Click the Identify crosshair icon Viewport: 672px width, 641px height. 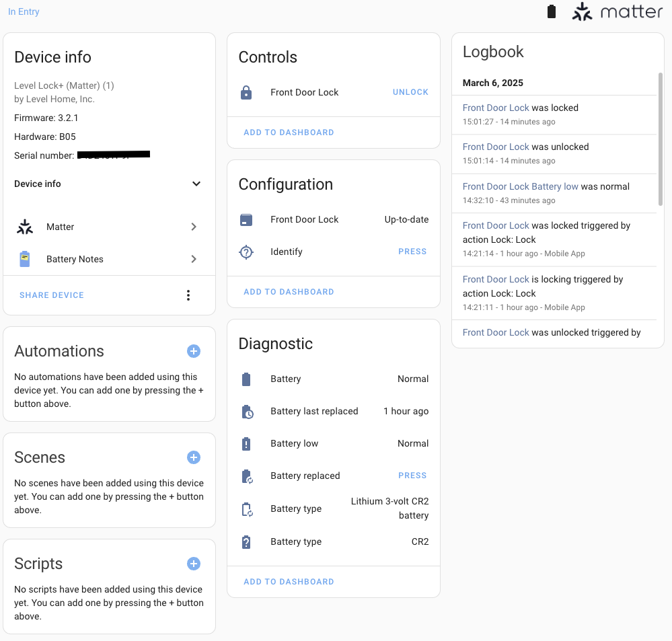[246, 252]
